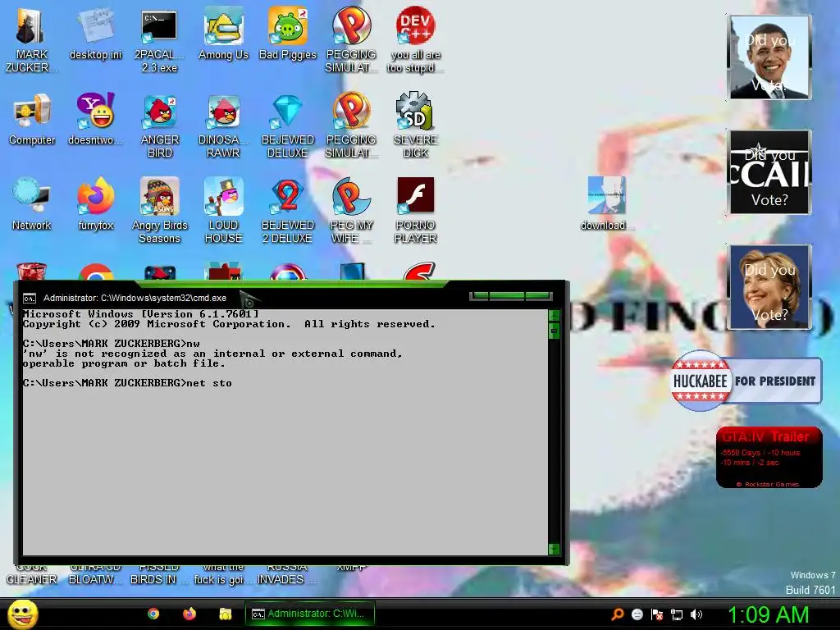Open the Computer desktop icon
The height and width of the screenshot is (630, 840).
[32, 120]
